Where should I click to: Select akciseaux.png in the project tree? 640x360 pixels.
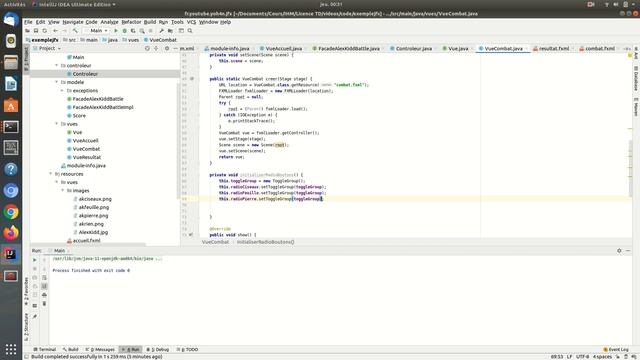pyautogui.click(x=95, y=199)
